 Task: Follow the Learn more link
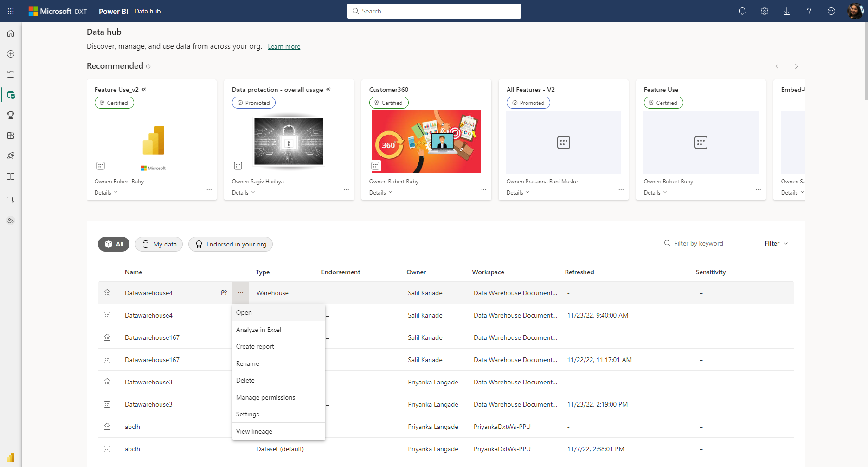pos(284,46)
